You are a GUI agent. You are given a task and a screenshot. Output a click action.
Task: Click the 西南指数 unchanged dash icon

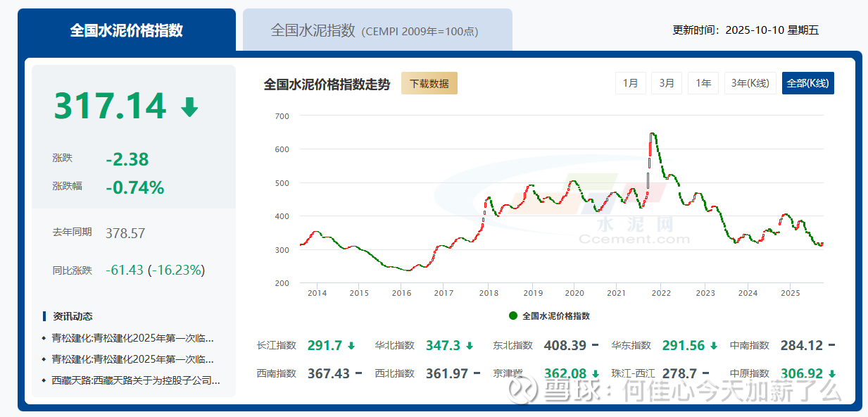(x=359, y=374)
